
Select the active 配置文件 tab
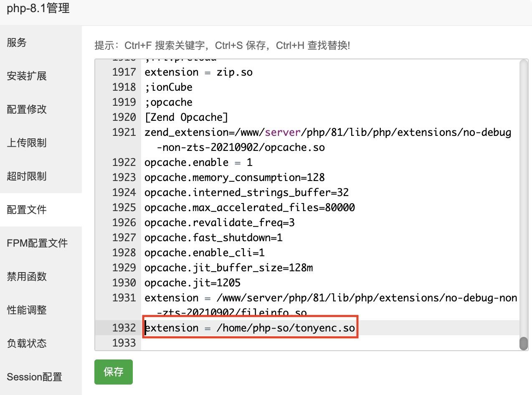click(x=27, y=210)
